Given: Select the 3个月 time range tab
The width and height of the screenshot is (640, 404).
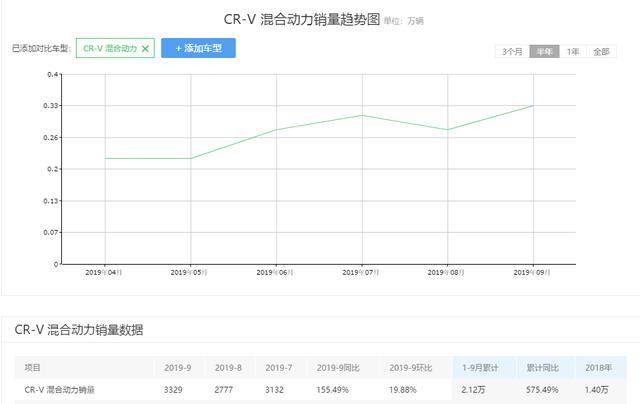Looking at the screenshot, I should pyautogui.click(x=512, y=51).
